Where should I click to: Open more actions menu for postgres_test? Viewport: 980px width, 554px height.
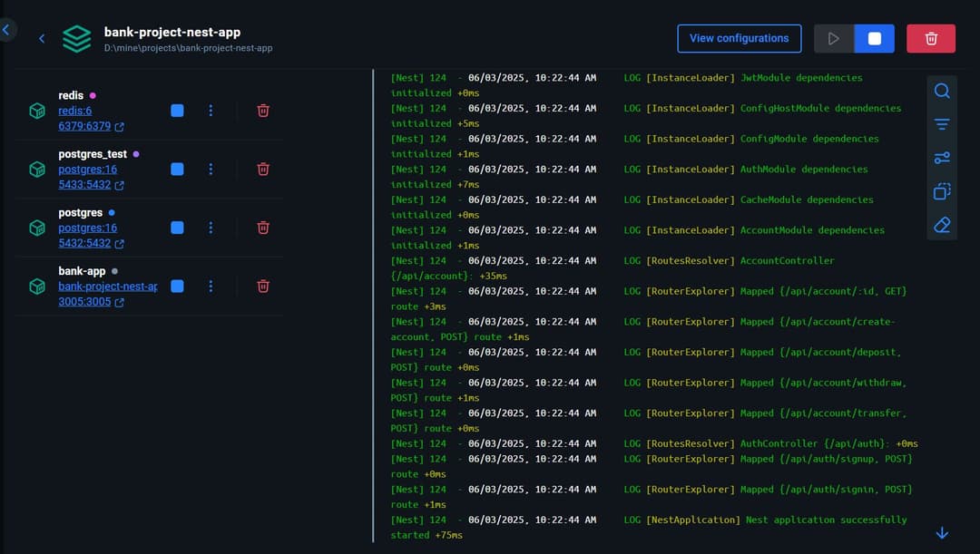(211, 170)
